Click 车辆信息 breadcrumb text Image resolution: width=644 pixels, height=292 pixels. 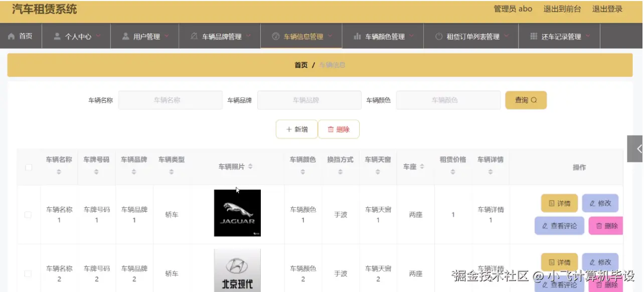tap(332, 65)
